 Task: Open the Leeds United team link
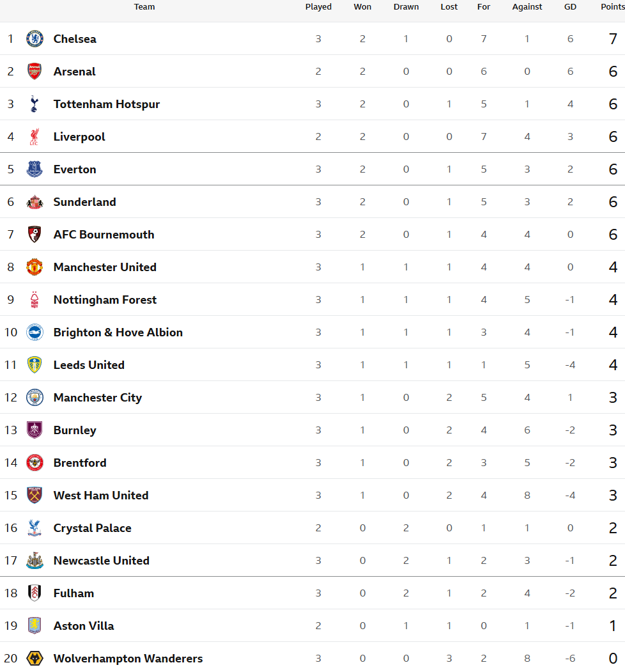(x=89, y=364)
